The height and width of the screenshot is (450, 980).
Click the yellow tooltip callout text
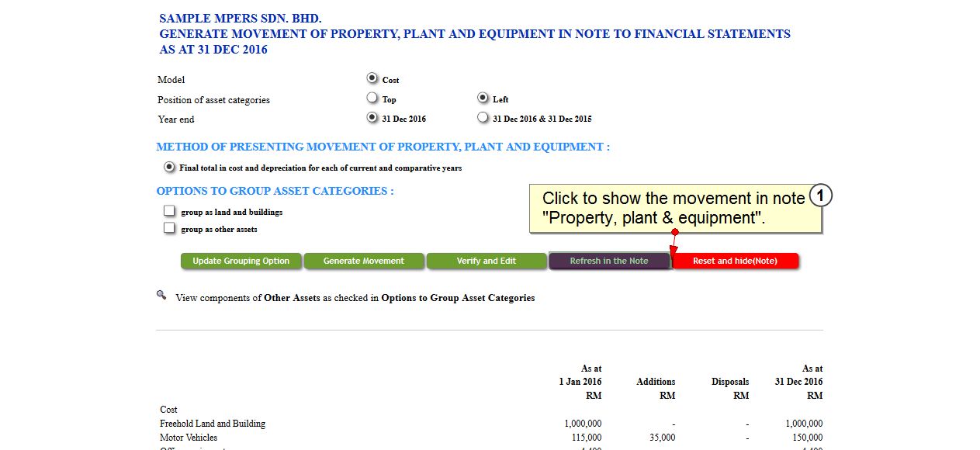click(x=674, y=208)
